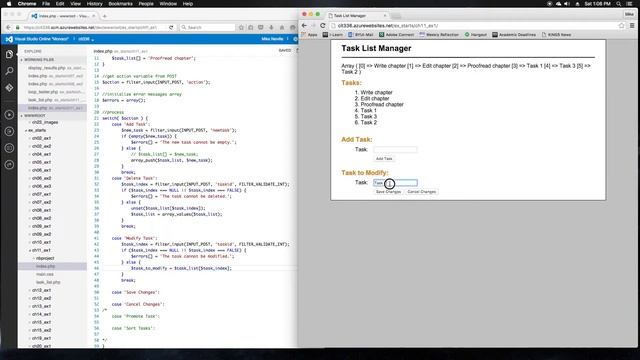The image size is (640, 360).
Task: Select the index.php Firefox tab
Action: tap(63, 16)
